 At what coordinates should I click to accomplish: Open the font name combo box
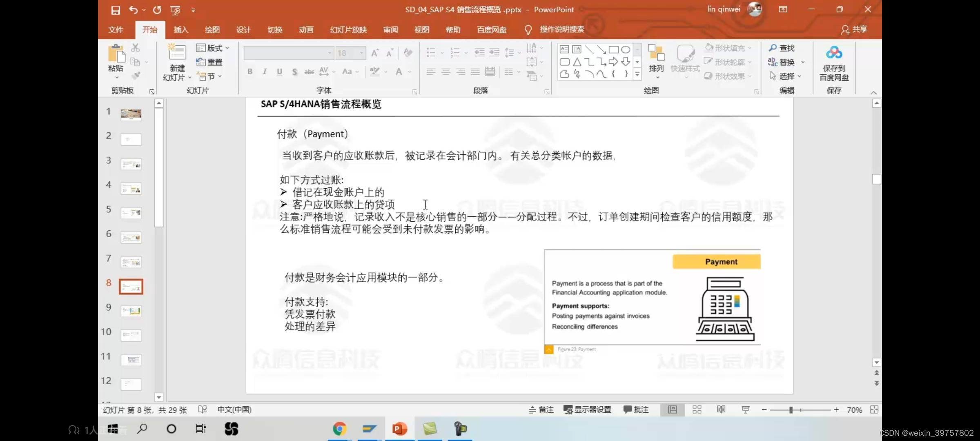(289, 53)
